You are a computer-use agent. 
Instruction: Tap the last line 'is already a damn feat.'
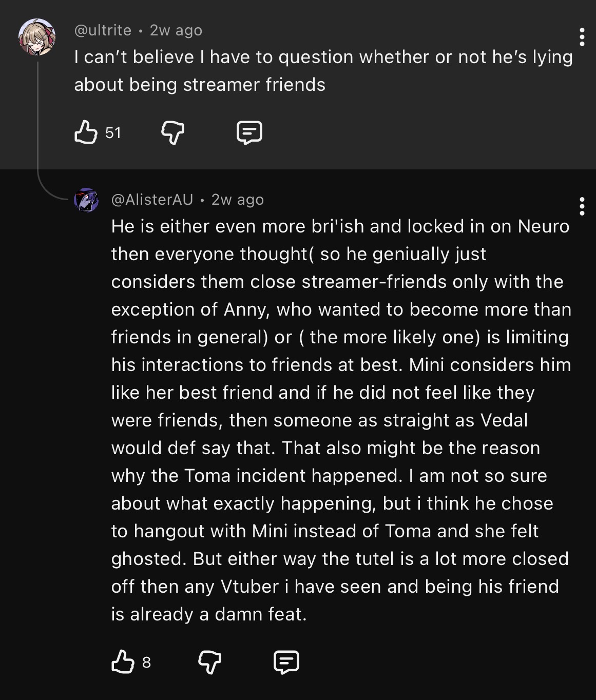coord(209,614)
